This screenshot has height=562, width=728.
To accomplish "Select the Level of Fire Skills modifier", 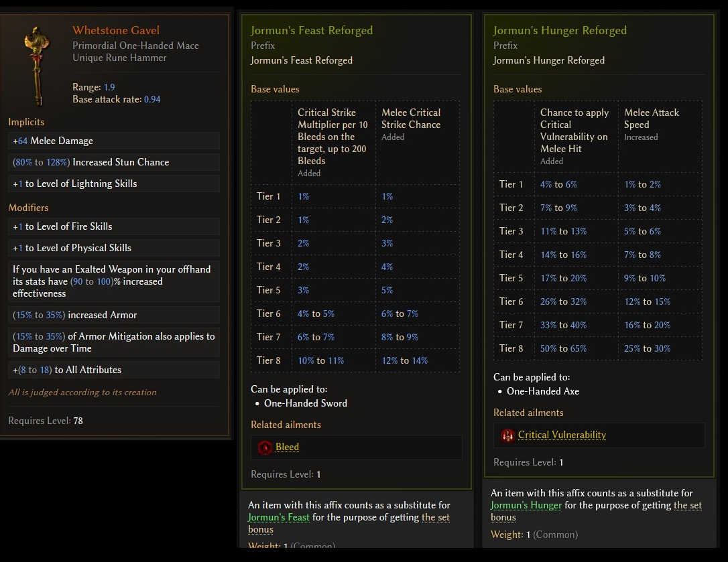I will pos(115,226).
